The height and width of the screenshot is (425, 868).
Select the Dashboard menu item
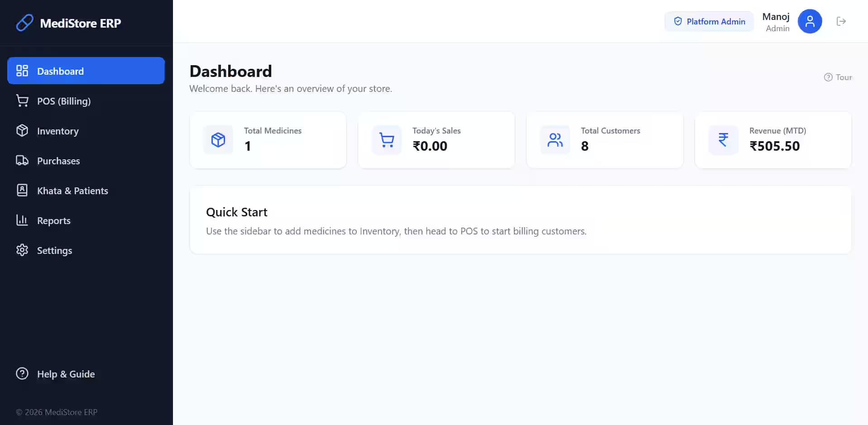click(x=86, y=71)
